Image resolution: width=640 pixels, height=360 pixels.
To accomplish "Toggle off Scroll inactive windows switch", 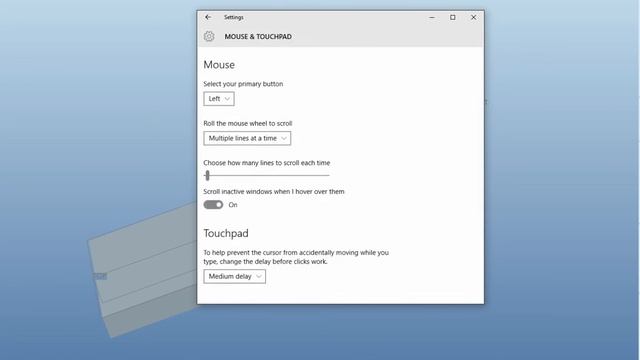I will tap(213, 204).
